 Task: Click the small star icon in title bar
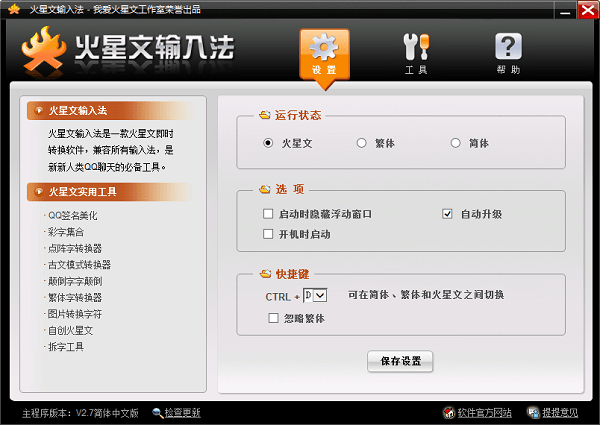tap(14, 9)
